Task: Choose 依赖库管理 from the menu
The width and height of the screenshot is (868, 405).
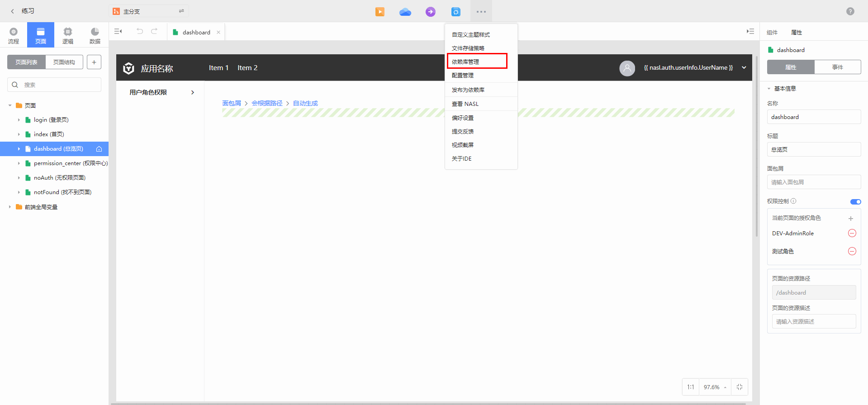Action: (x=481, y=62)
